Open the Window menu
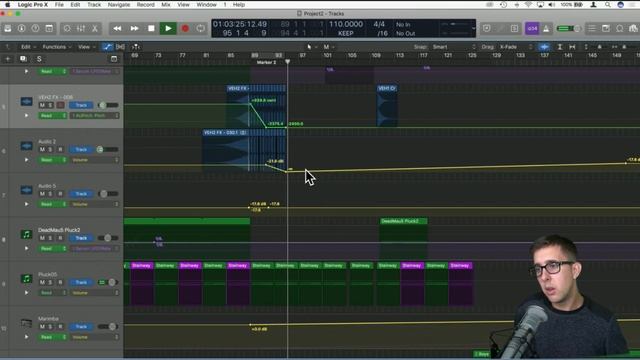640x360 pixels. [207, 5]
